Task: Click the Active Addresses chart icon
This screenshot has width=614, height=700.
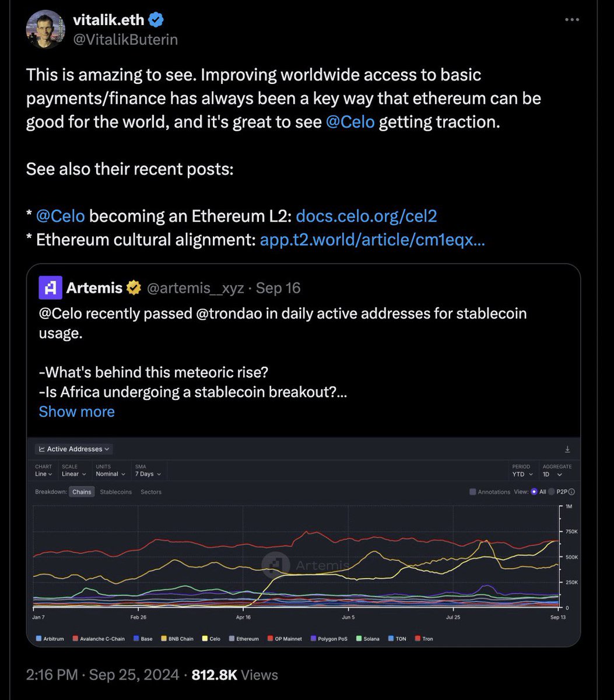Action: (42, 449)
